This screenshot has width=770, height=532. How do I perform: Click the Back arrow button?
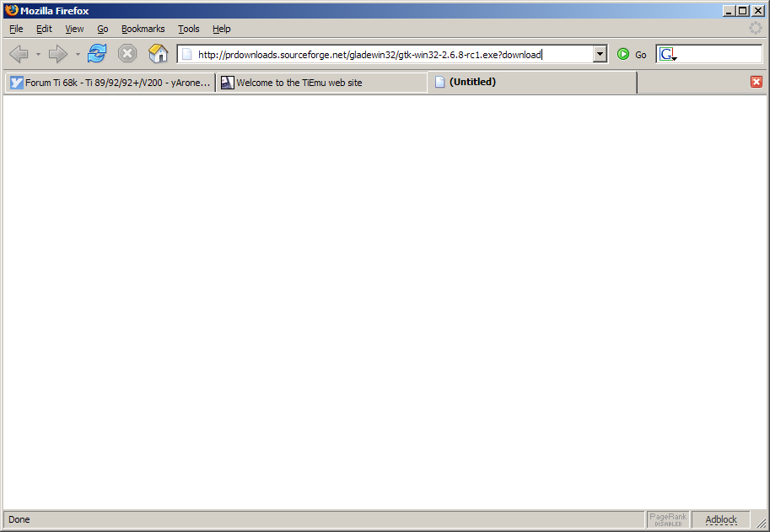[x=19, y=54]
